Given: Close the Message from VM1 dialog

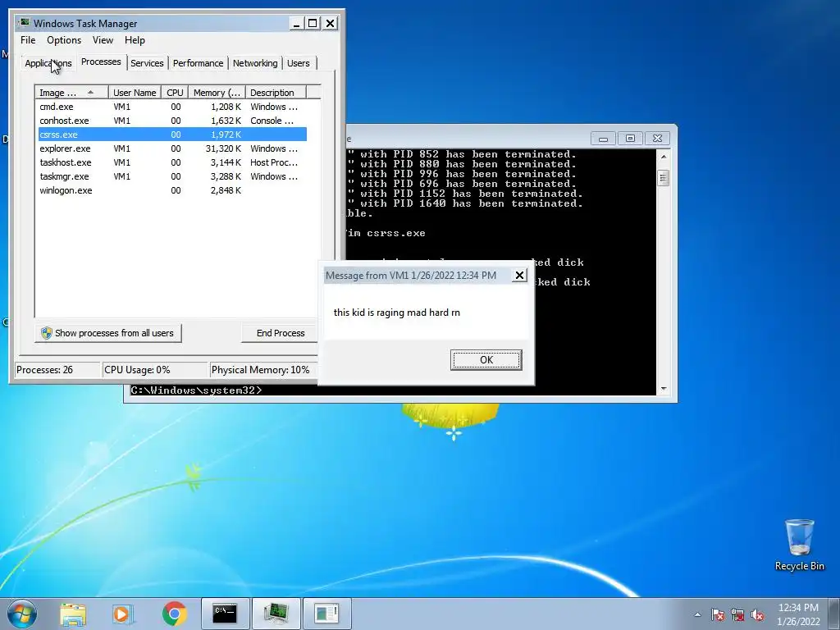Looking at the screenshot, I should pyautogui.click(x=519, y=276).
